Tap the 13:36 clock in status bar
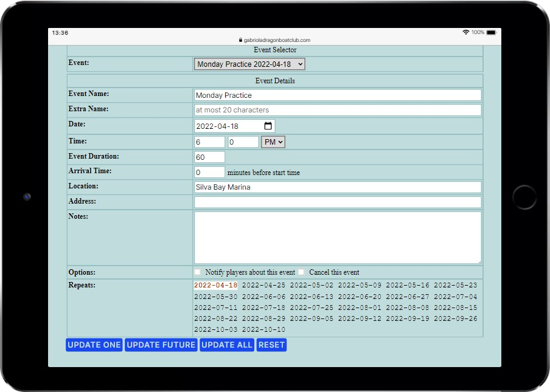The image size is (550, 392). pos(60,33)
